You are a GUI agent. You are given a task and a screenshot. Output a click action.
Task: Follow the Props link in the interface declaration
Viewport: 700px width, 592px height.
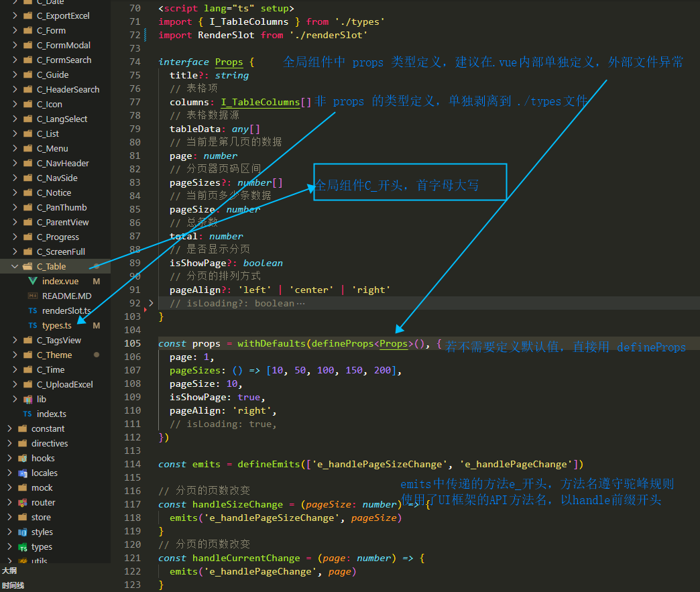click(x=229, y=62)
